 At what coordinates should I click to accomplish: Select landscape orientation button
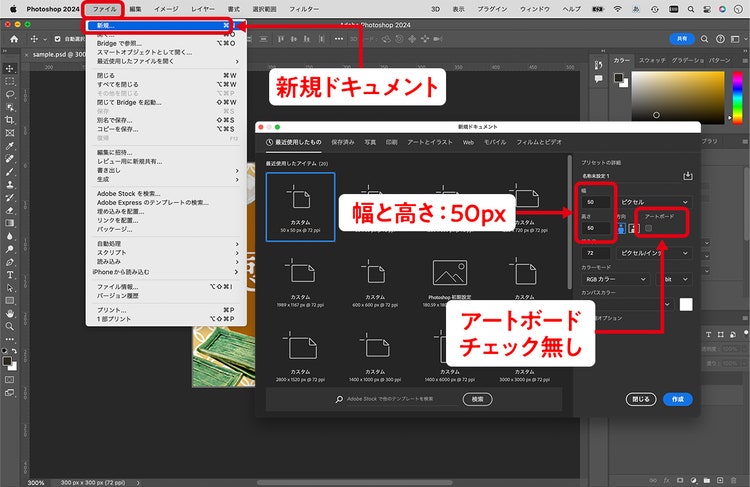click(633, 228)
